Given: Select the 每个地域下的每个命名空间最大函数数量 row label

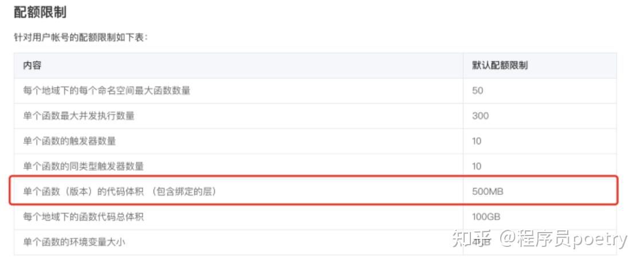Looking at the screenshot, I should (107, 91).
